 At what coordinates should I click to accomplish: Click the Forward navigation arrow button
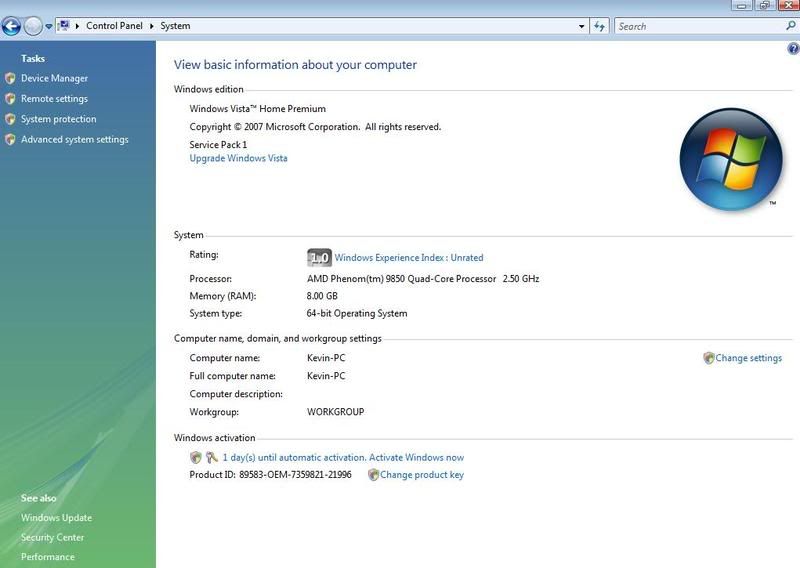[33, 26]
